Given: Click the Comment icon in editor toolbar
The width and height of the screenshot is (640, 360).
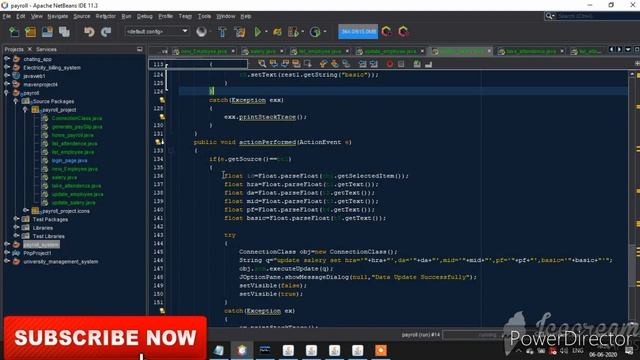Looking at the screenshot, I should tap(417, 64).
